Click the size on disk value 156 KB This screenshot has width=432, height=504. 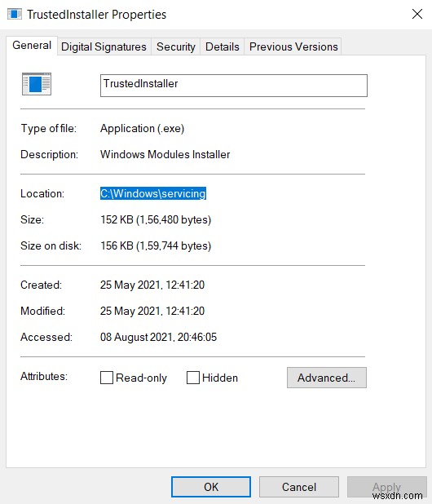(x=156, y=246)
